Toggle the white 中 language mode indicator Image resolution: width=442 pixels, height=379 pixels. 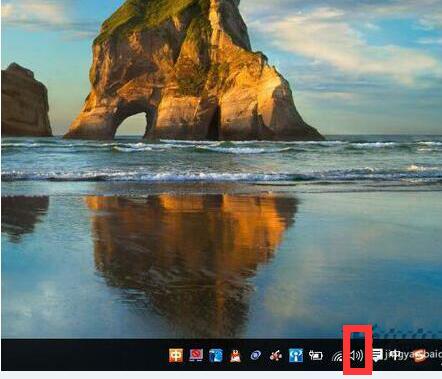395,355
